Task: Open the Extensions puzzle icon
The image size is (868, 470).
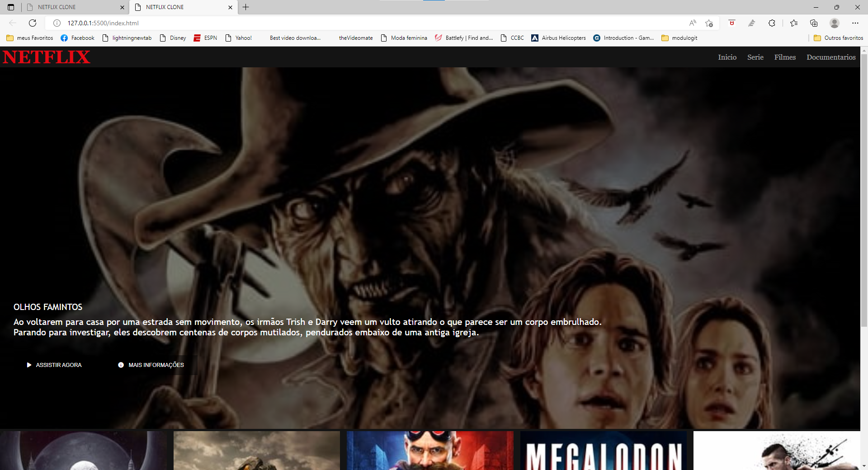Action: 772,23
